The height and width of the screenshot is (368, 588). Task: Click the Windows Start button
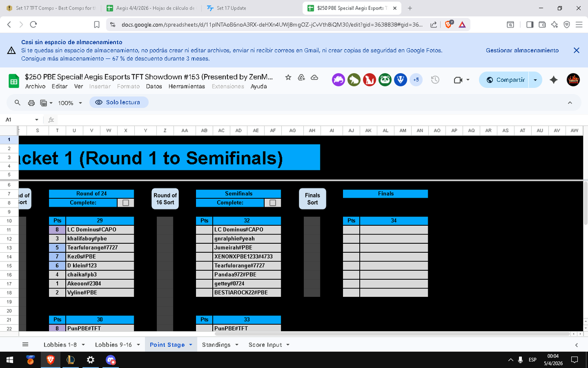(x=10, y=360)
